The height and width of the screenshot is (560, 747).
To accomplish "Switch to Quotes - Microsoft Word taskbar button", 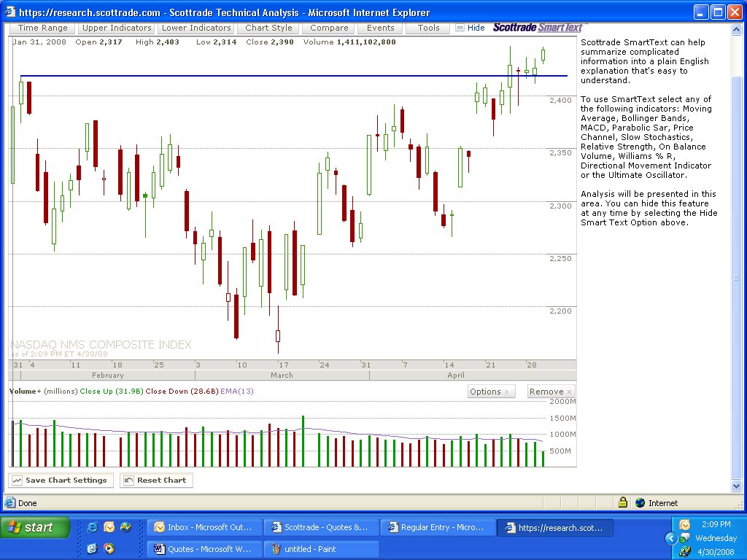I will click(x=205, y=549).
